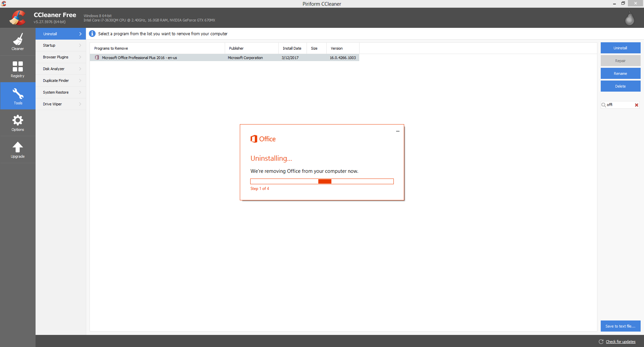
Task: Click the refresh icon beside Check for updates
Action: pos(601,342)
